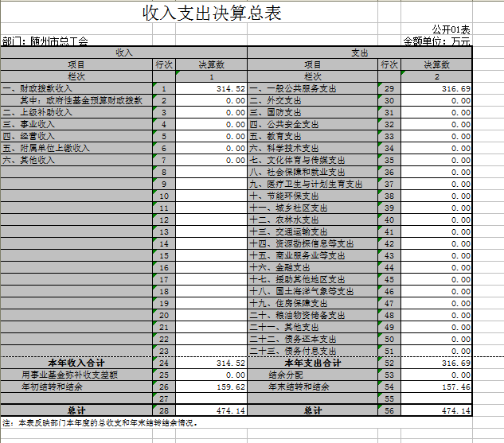This screenshot has width=504, height=443.
Task: Select the 本年支出合计 label cell
Action: [313, 363]
